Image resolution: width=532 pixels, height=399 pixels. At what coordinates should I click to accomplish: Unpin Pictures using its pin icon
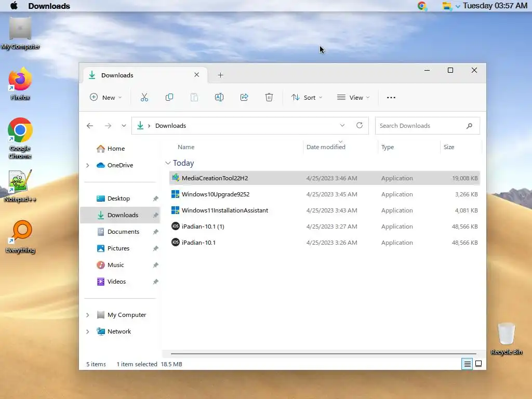[155, 248]
